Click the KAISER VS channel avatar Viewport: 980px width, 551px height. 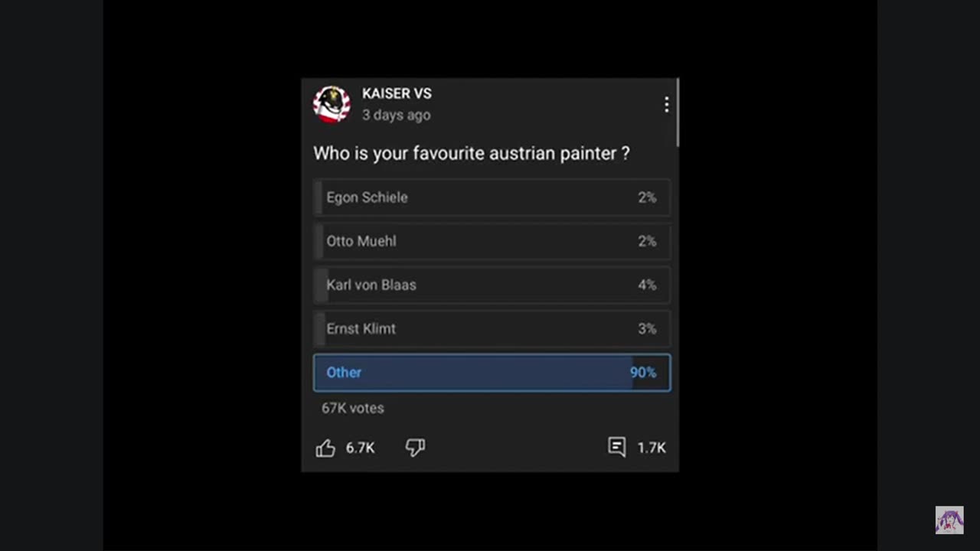tap(332, 104)
